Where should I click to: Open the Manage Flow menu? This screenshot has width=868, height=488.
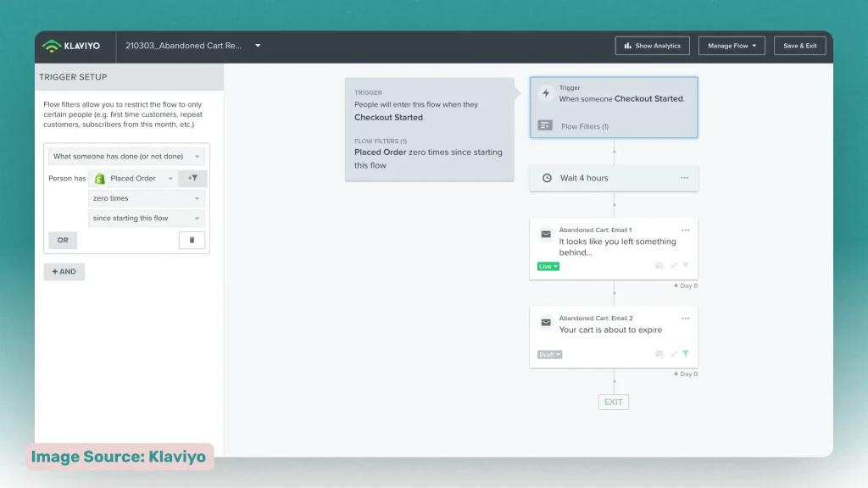[x=731, y=46]
